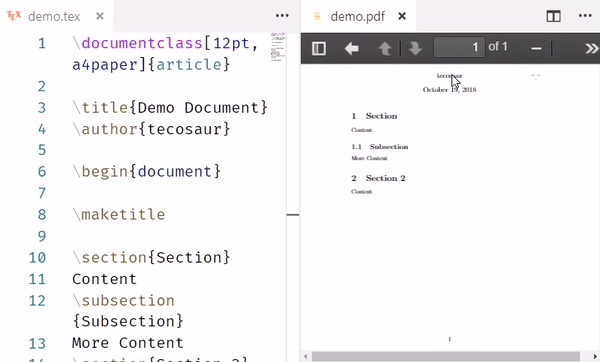Open more actions menu for PDF pane
The height and width of the screenshot is (362, 600).
585,16
